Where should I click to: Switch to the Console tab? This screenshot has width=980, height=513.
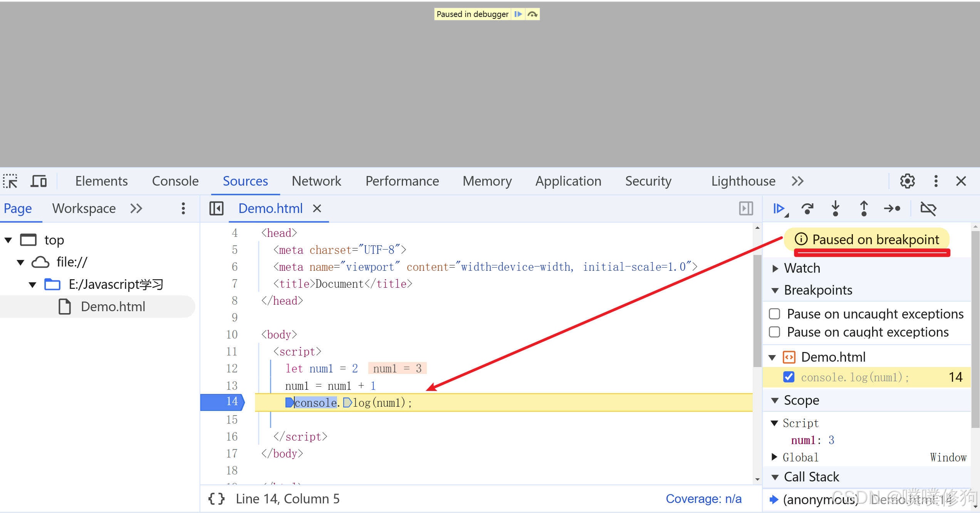pyautogui.click(x=175, y=181)
